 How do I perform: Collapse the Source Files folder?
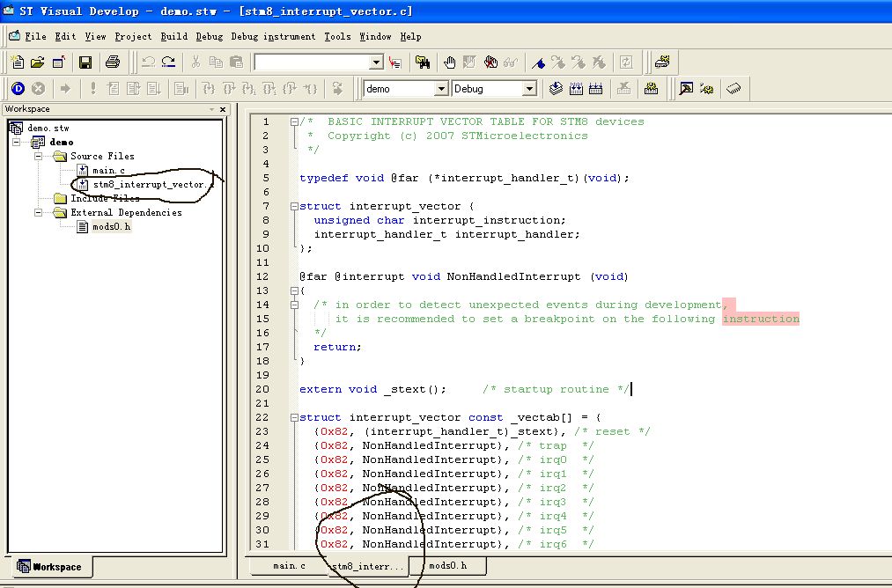38,156
